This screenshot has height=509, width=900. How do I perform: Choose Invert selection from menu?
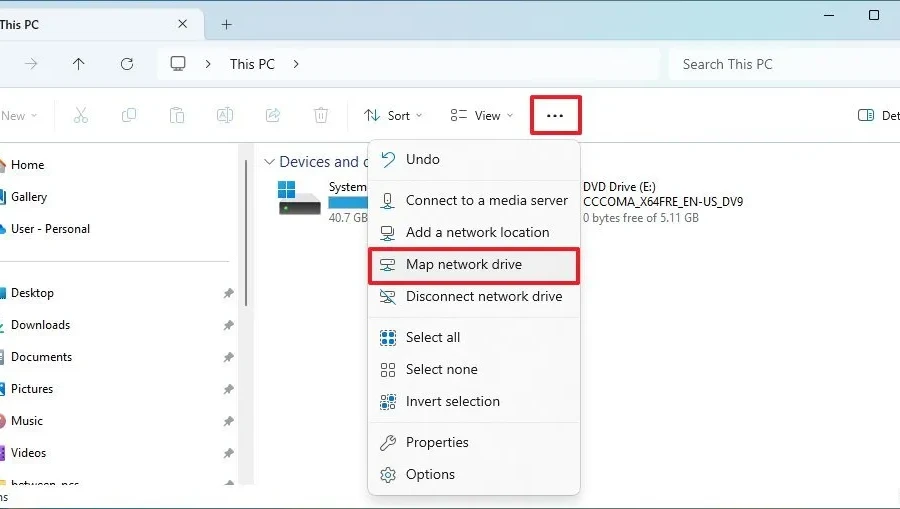click(474, 402)
